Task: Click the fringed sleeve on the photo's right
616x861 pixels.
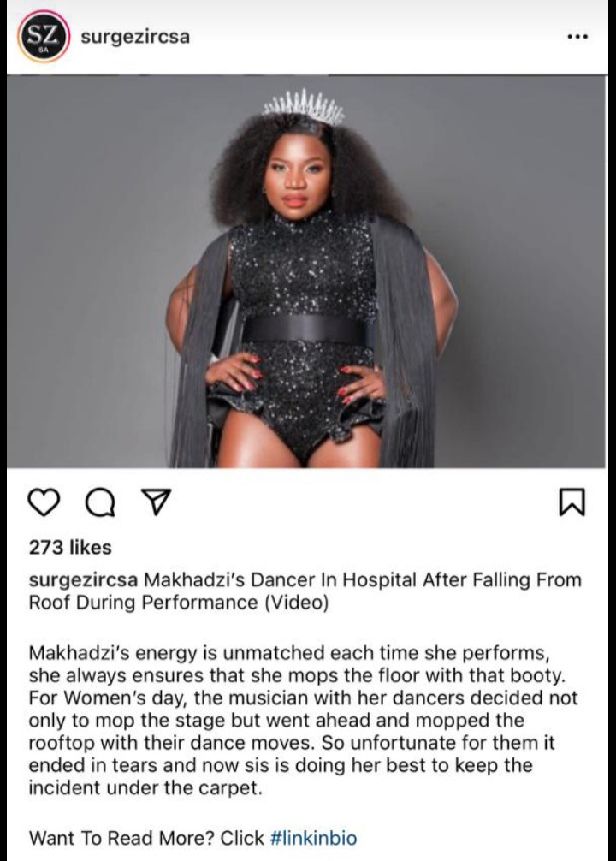Action: coord(407,341)
